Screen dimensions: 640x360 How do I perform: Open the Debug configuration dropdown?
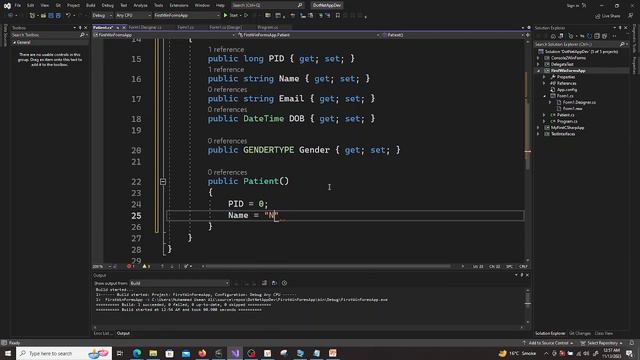click(x=102, y=16)
